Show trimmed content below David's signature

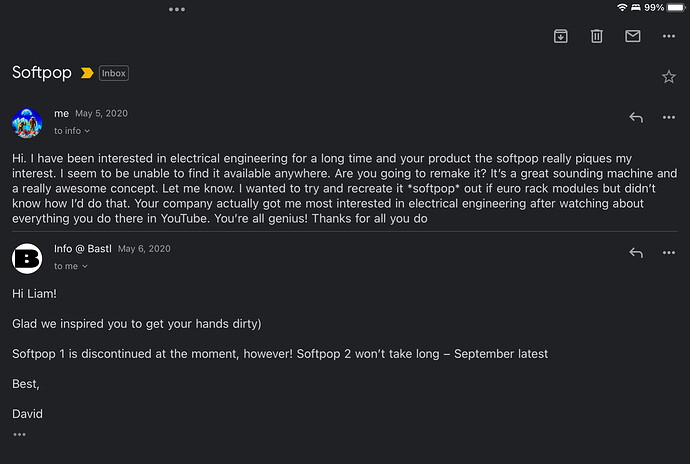[x=19, y=435]
